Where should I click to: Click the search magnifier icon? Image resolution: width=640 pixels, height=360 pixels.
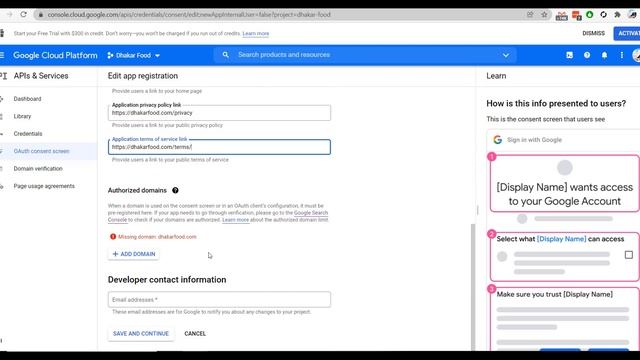(225, 55)
